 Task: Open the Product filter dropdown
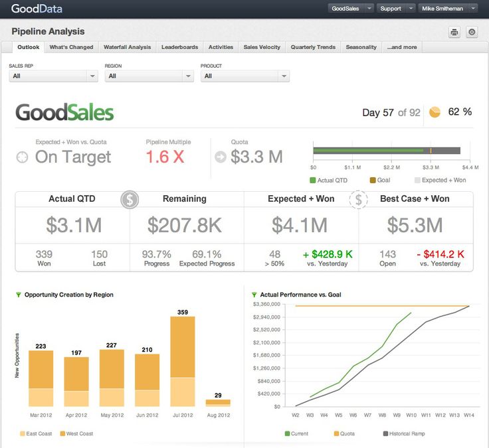244,76
